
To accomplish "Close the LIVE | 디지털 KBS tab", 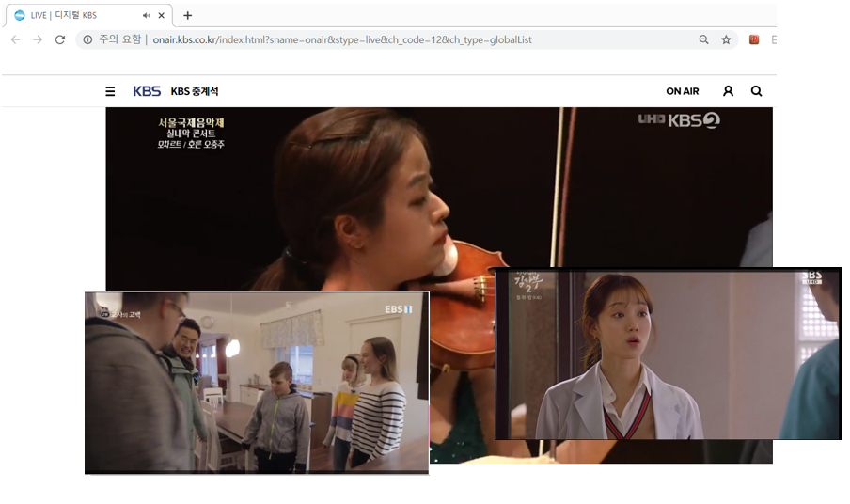I will point(161,15).
